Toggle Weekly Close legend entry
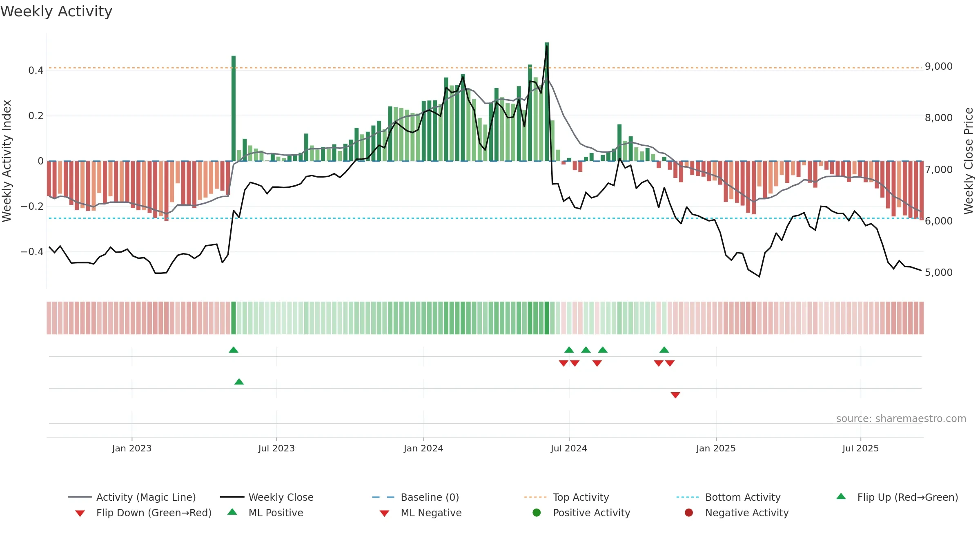Screen dimensions: 980x551 click(x=267, y=497)
